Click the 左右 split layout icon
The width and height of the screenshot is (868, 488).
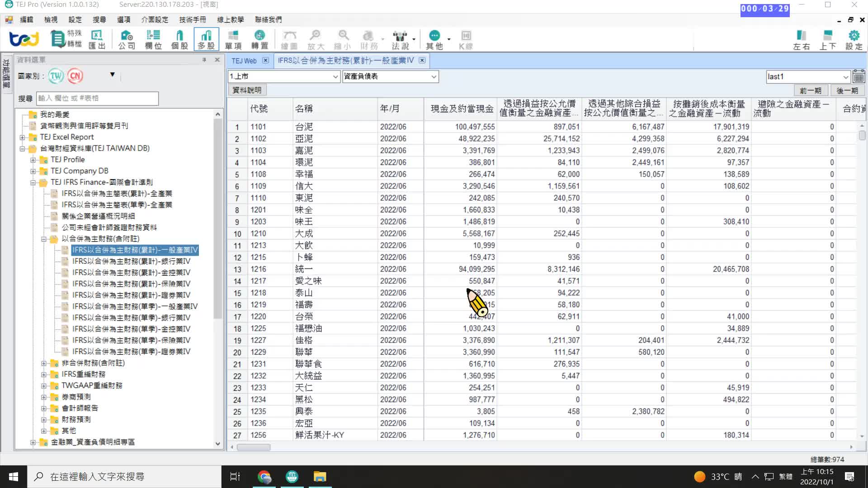(802, 40)
